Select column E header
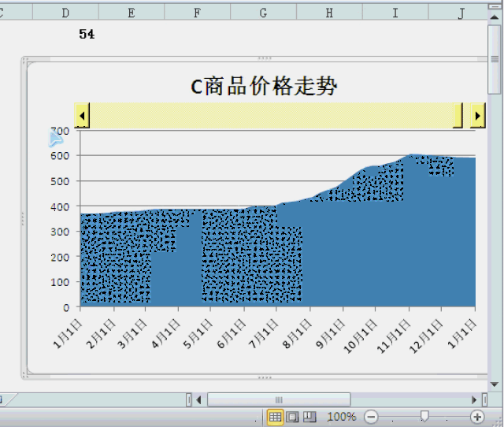The width and height of the screenshot is (504, 427). tap(132, 13)
